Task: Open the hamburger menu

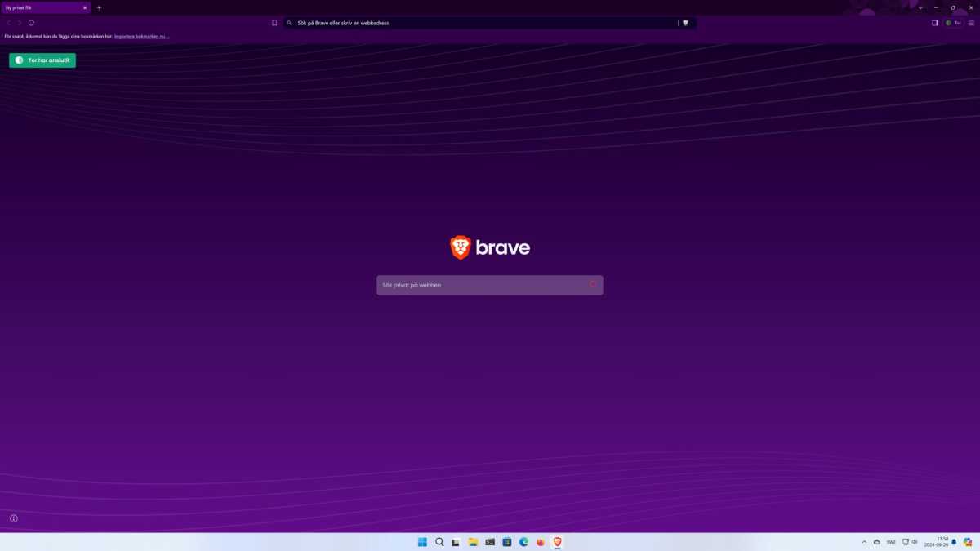Action: click(x=971, y=22)
